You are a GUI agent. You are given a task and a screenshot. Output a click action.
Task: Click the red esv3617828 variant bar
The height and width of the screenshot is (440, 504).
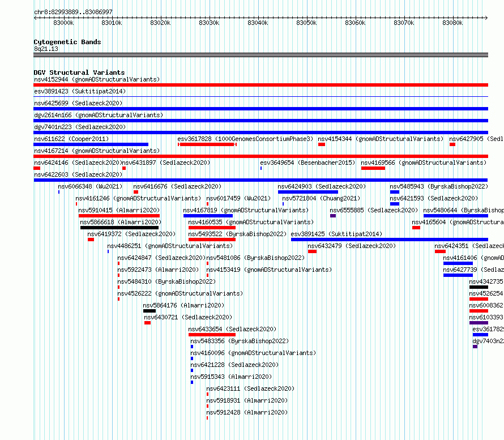click(x=207, y=144)
